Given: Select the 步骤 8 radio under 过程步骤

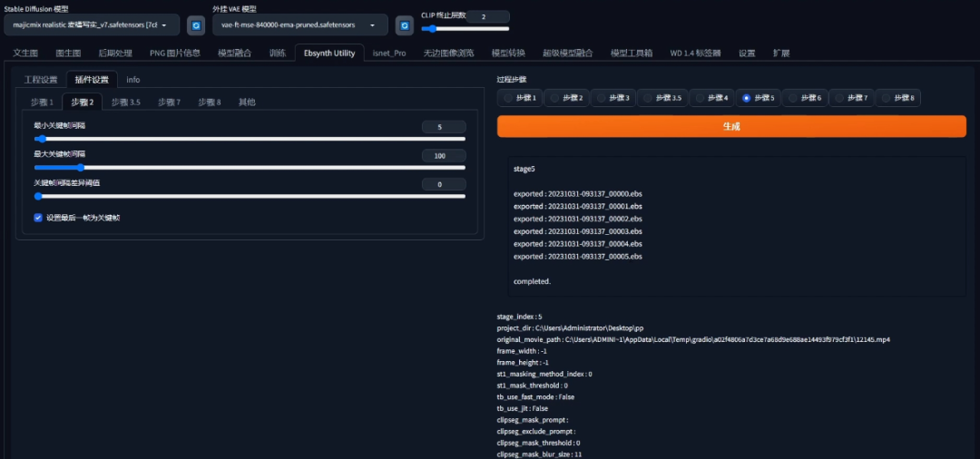Looking at the screenshot, I should (897, 98).
